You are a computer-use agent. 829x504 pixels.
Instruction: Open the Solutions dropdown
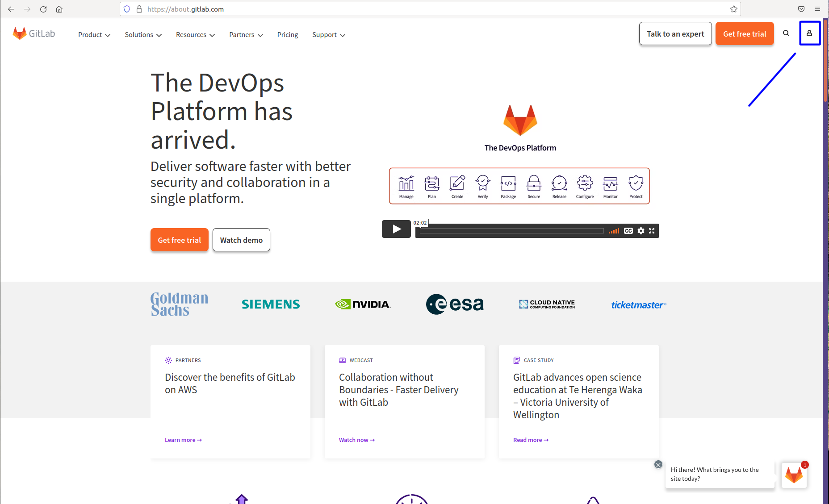(x=142, y=35)
